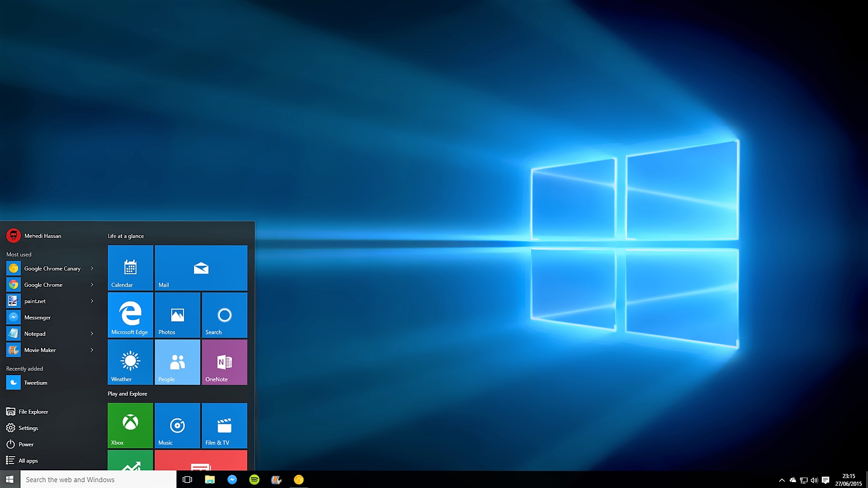Click the Spotify icon in the taskbar
Image resolution: width=868 pixels, height=488 pixels.
[x=254, y=479]
